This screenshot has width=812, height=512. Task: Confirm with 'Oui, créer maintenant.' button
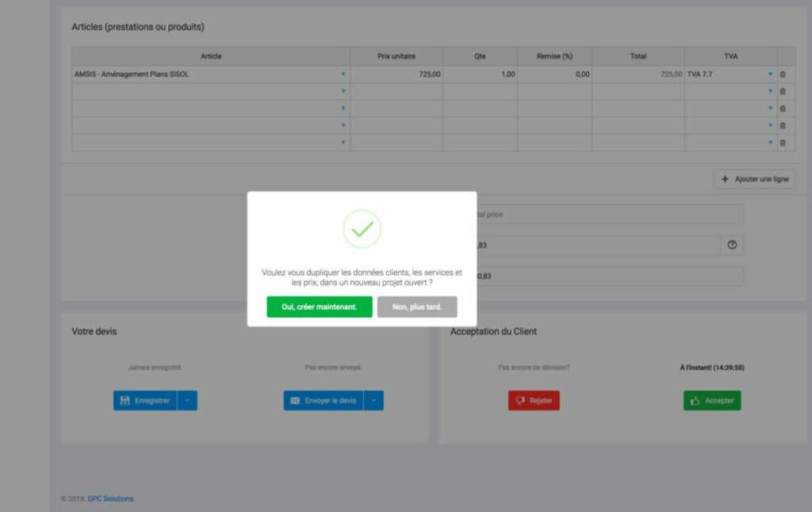click(320, 307)
